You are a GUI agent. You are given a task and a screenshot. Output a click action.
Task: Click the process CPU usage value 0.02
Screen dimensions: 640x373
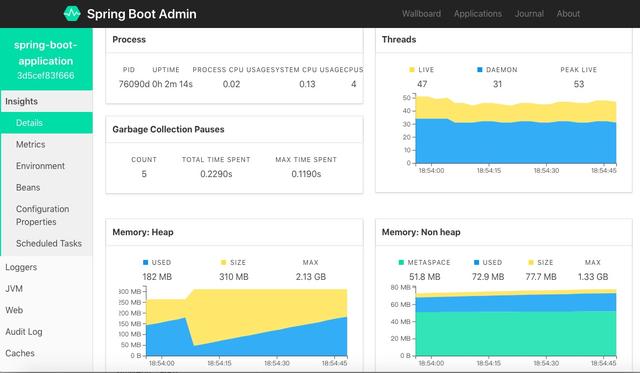(231, 84)
